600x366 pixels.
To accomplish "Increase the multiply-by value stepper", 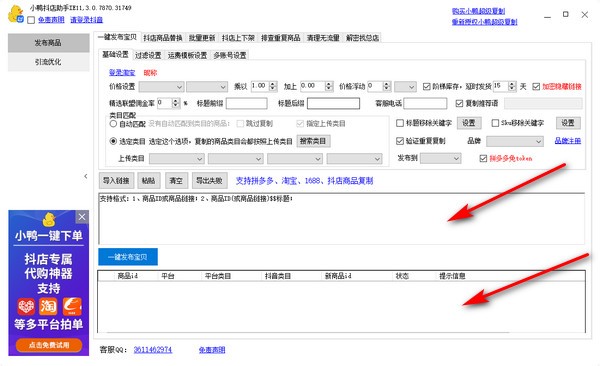I will coord(273,84).
